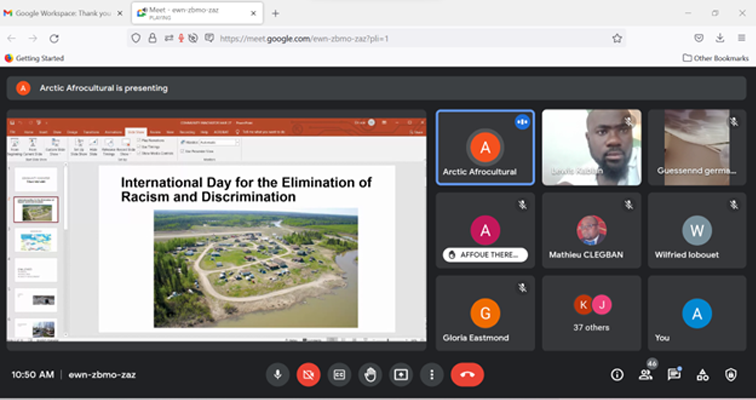This screenshot has width=756, height=400.
Task: Select the Arctic Afrocultural participant tile
Action: (x=485, y=147)
